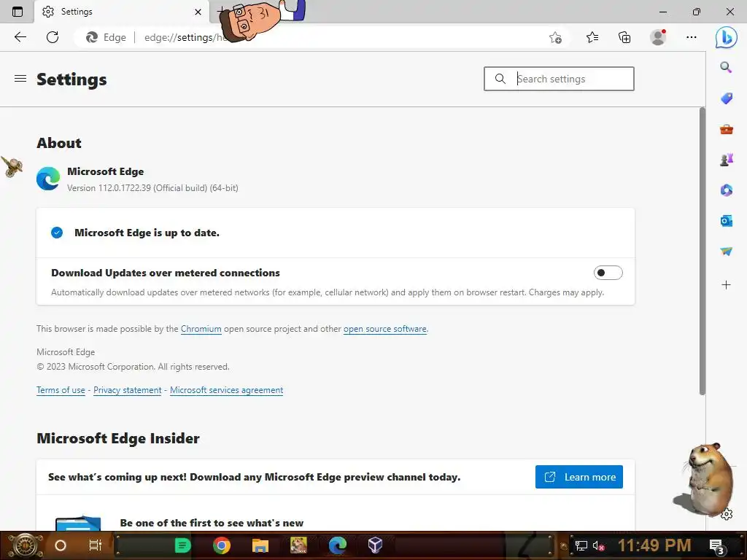Select the Settings browser tab

coord(122,12)
